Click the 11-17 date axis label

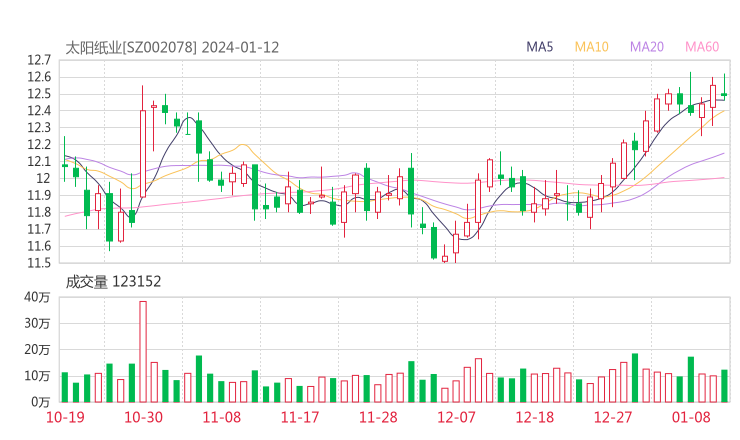click(300, 417)
